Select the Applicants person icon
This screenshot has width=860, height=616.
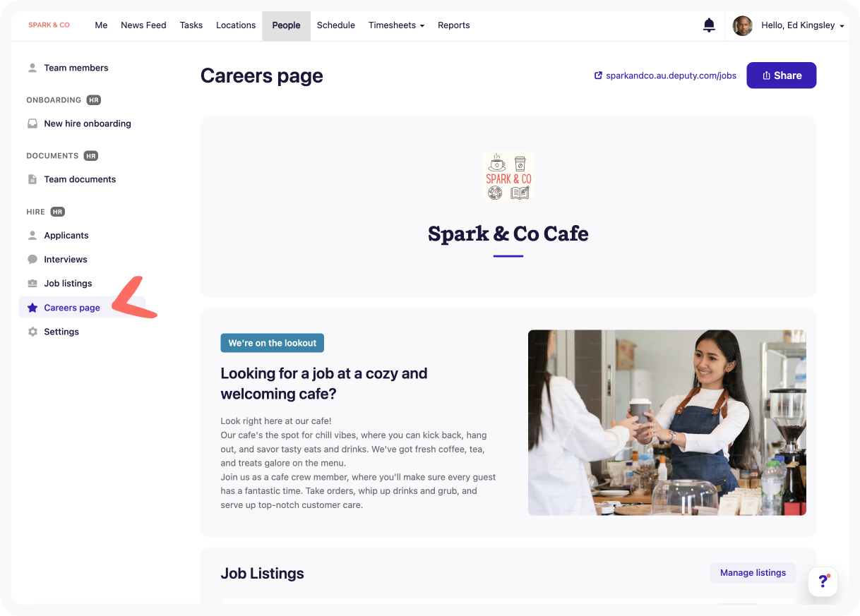[x=32, y=235]
